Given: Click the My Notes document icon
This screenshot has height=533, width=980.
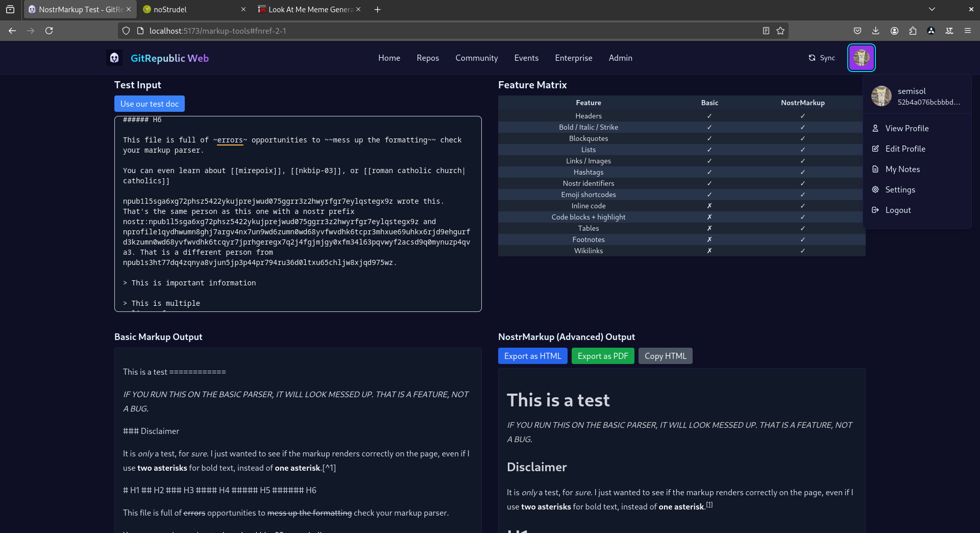Looking at the screenshot, I should pyautogui.click(x=875, y=169).
